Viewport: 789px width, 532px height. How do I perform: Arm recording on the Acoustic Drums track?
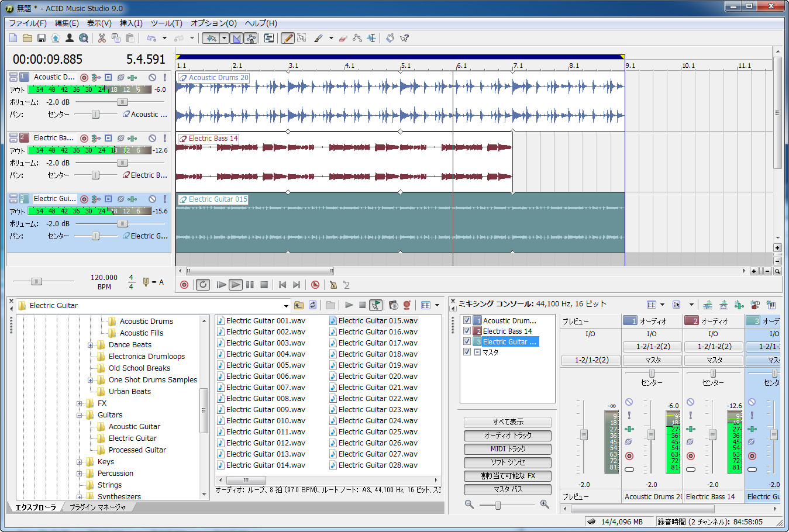84,77
